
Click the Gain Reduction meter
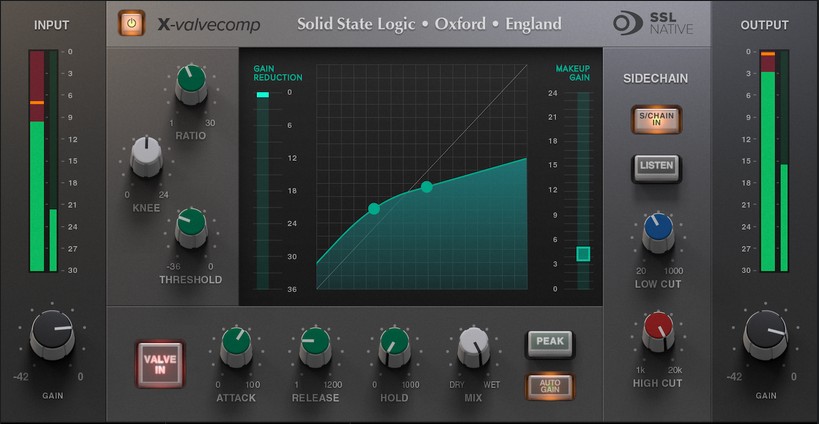[262, 191]
